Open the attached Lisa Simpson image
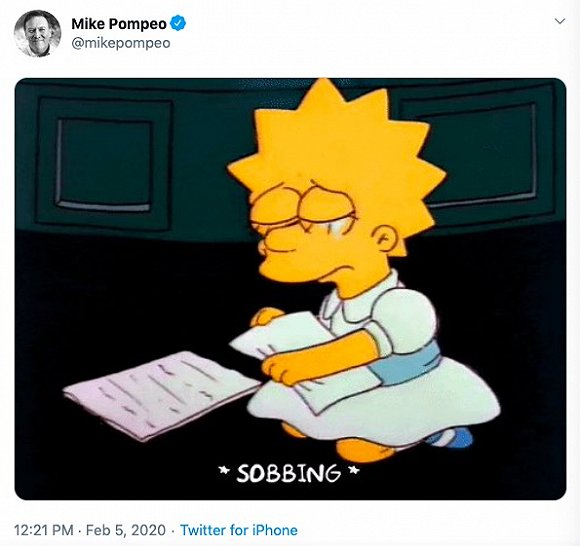The width and height of the screenshot is (580, 546). point(290,289)
